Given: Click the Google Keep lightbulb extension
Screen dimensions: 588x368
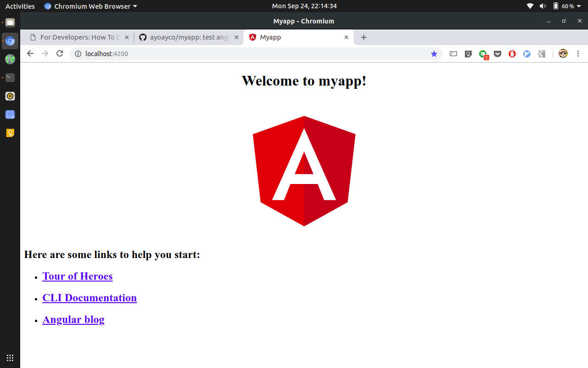Looking at the screenshot, I should point(468,54).
